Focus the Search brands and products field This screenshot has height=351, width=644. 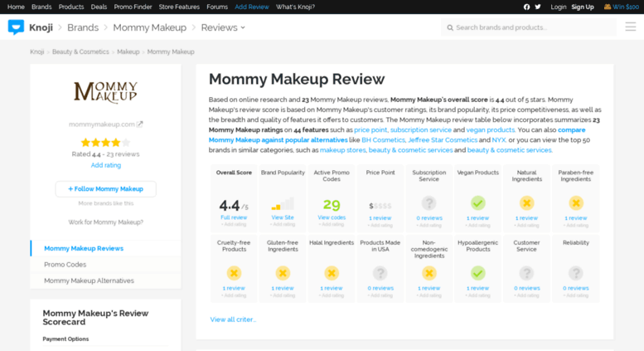pos(530,27)
